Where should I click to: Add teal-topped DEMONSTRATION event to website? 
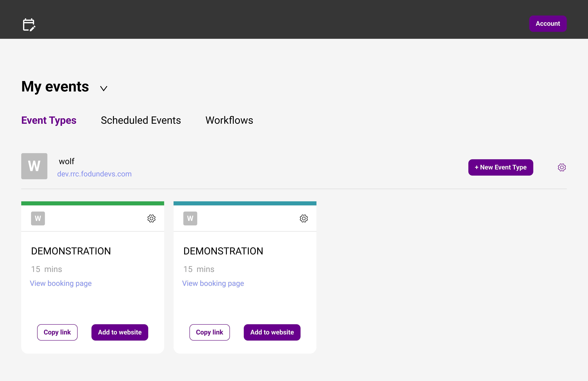tap(272, 332)
